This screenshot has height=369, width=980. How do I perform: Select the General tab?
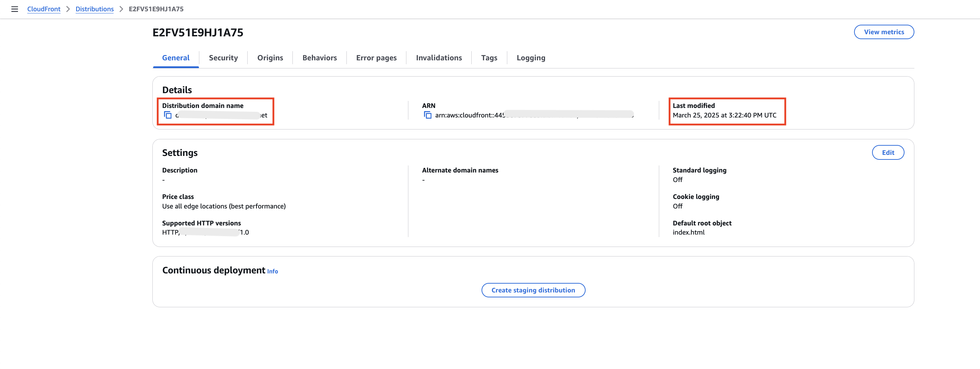[176, 58]
